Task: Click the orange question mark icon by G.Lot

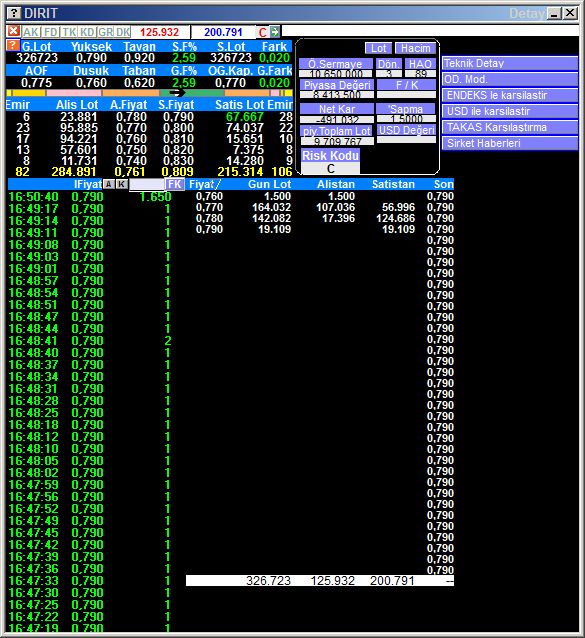Action: point(13,46)
